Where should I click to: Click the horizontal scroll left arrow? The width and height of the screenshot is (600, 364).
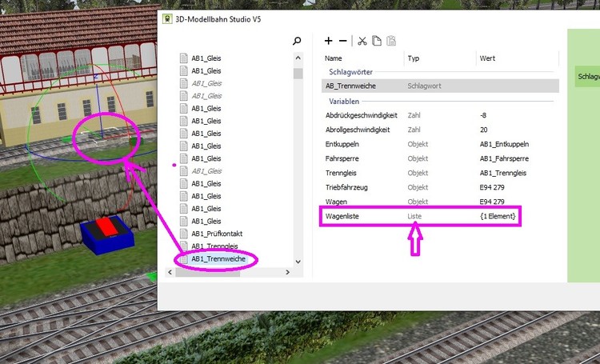[170, 272]
